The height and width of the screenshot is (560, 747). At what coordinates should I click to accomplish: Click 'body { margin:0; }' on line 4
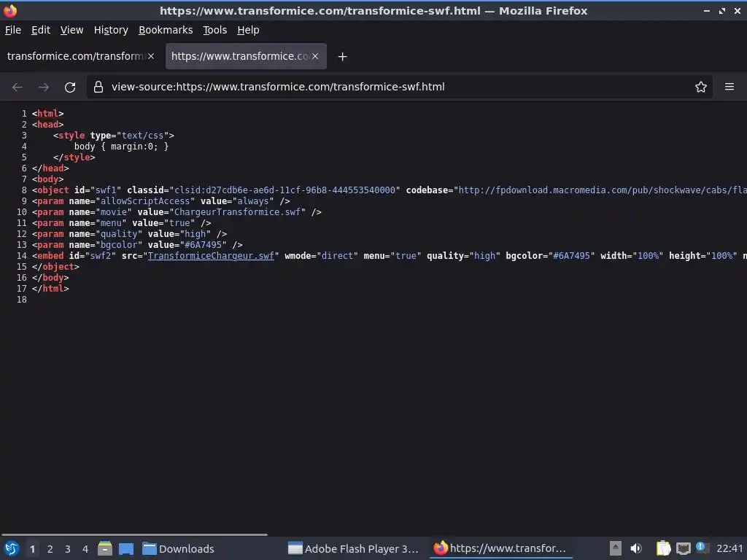122,146
